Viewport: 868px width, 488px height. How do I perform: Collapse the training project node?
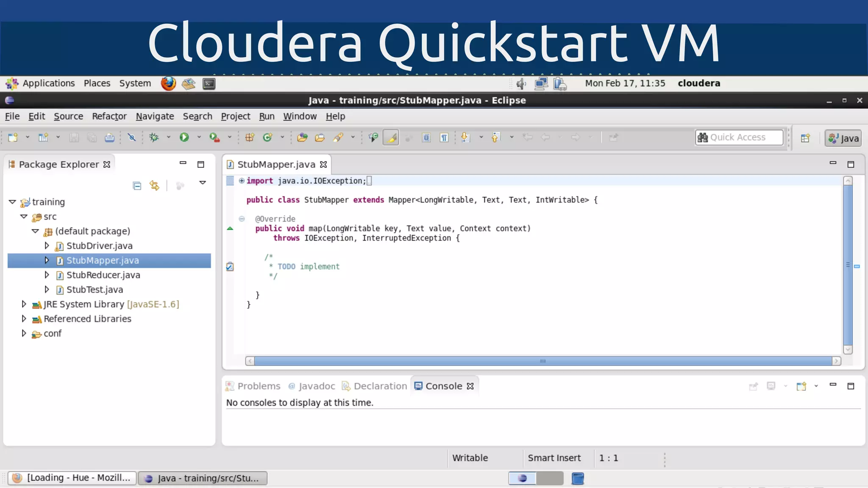pyautogui.click(x=12, y=202)
